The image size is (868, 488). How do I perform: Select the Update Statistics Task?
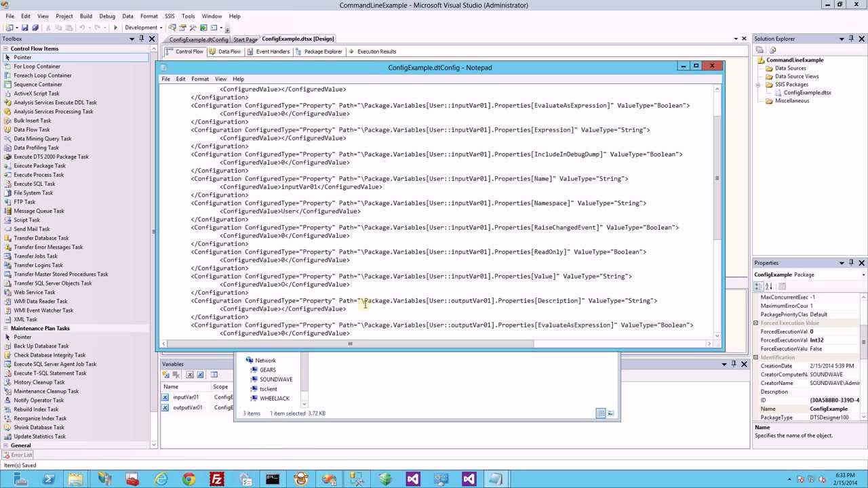(x=75, y=436)
